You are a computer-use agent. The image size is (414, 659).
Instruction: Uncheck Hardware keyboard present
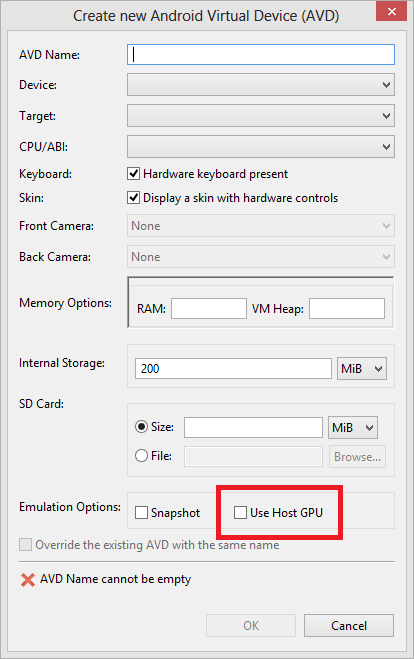134,174
